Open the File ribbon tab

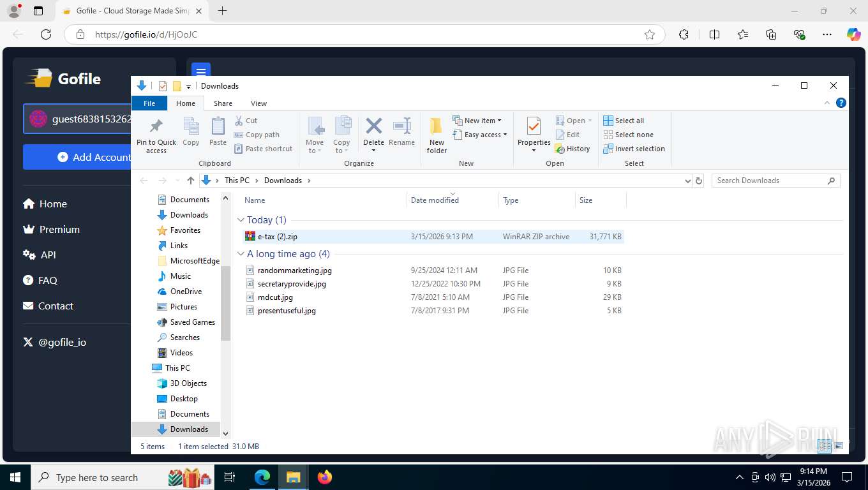coord(149,103)
